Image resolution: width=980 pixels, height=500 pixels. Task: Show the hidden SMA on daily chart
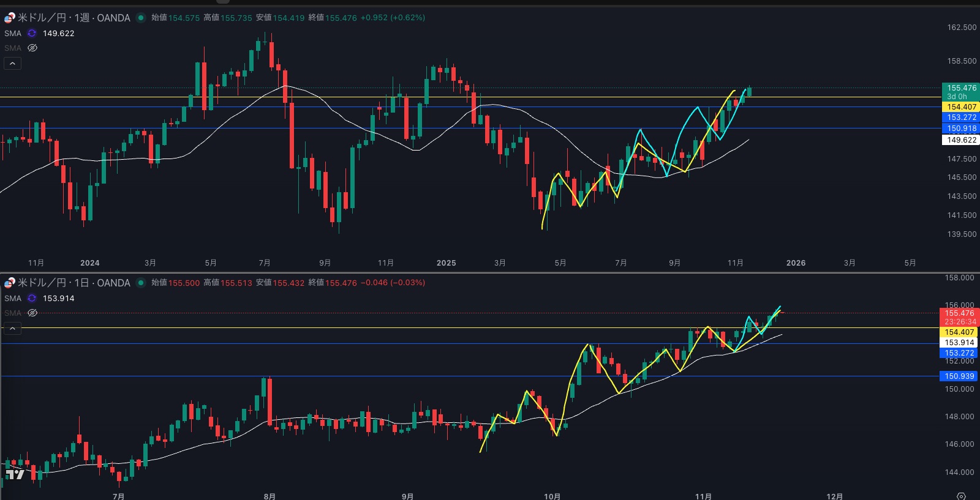pyautogui.click(x=32, y=313)
